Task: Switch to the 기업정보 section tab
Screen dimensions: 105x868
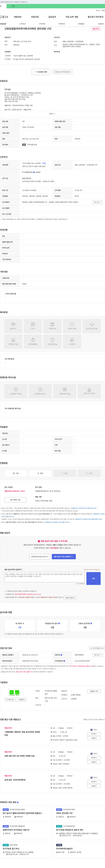Action: pos(101,24)
